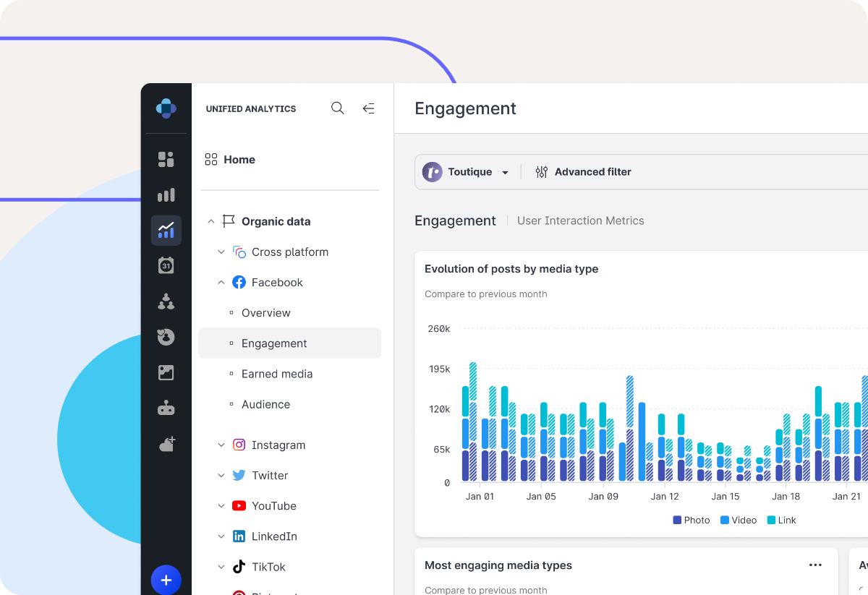Image resolution: width=868 pixels, height=595 pixels.
Task: Open the media library image icon
Action: [166, 372]
